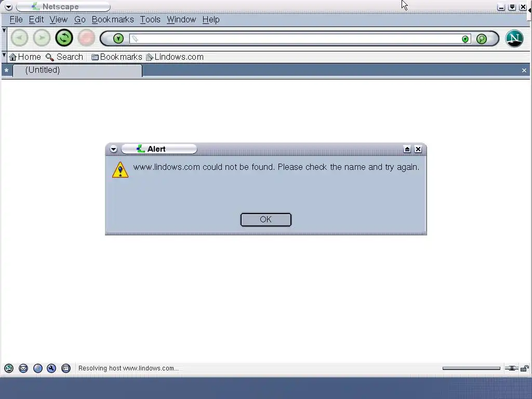Image resolution: width=532 pixels, height=399 pixels.
Task: Open Navigator from status bar component icon
Action: coord(9,368)
